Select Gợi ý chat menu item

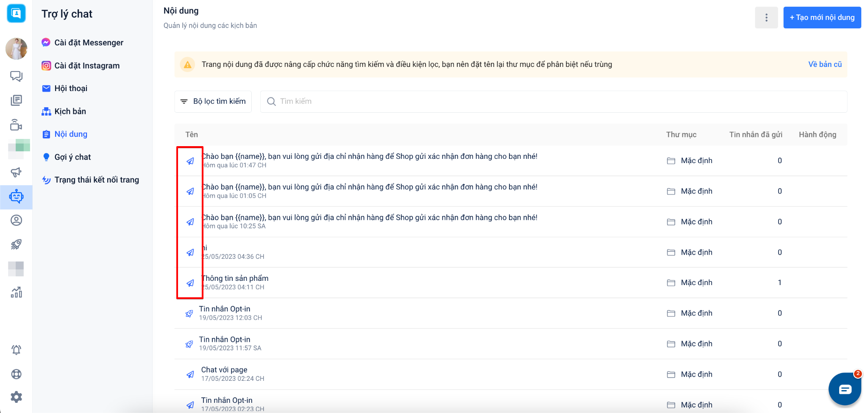(72, 157)
